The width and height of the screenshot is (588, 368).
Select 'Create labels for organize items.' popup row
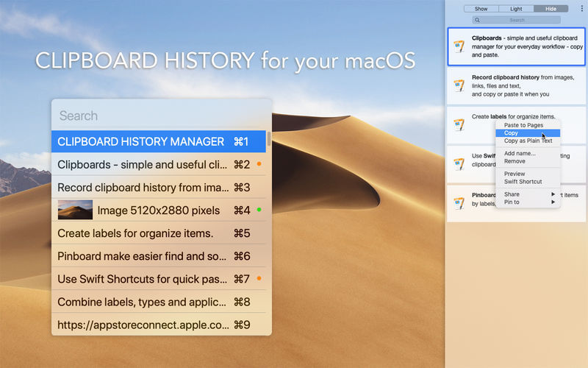click(159, 233)
